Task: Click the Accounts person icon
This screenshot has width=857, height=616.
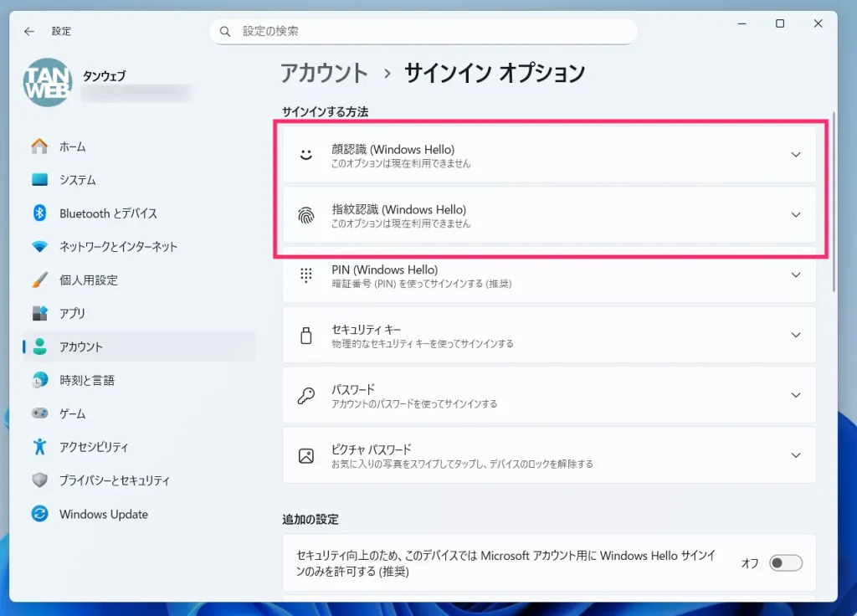Action: tap(39, 346)
